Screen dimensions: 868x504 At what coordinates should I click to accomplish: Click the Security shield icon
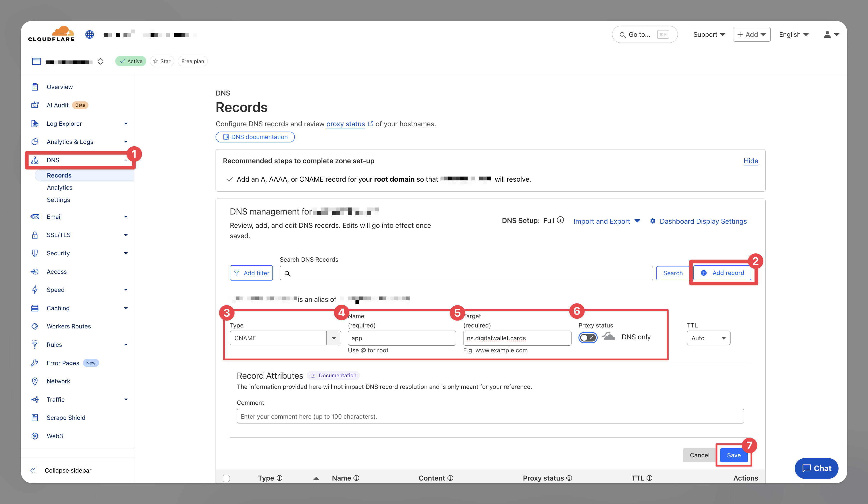tap(35, 253)
